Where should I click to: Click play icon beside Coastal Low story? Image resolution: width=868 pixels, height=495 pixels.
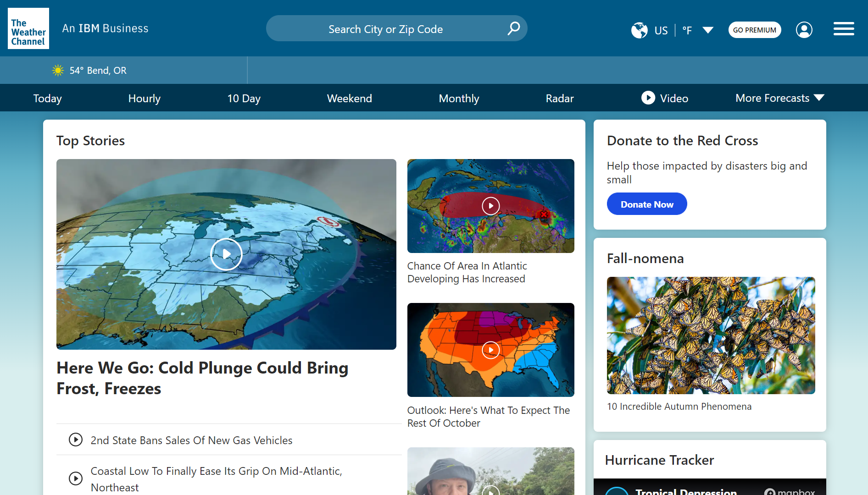[76, 478]
